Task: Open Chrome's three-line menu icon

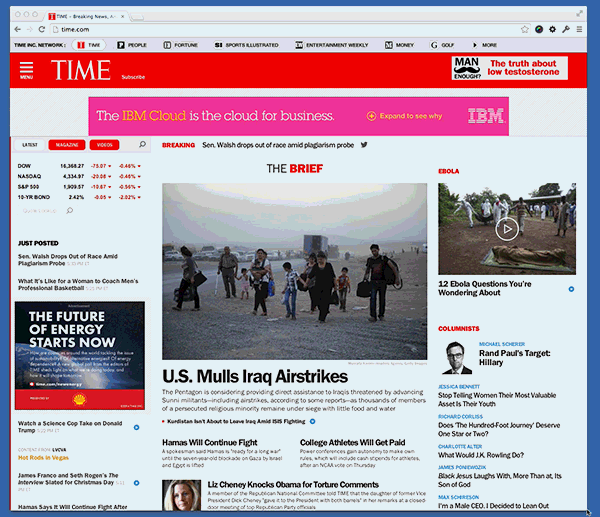Action: tap(579, 29)
